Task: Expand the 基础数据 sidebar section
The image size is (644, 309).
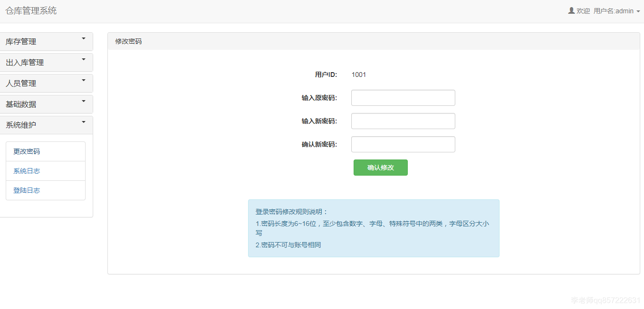Action: [x=46, y=104]
